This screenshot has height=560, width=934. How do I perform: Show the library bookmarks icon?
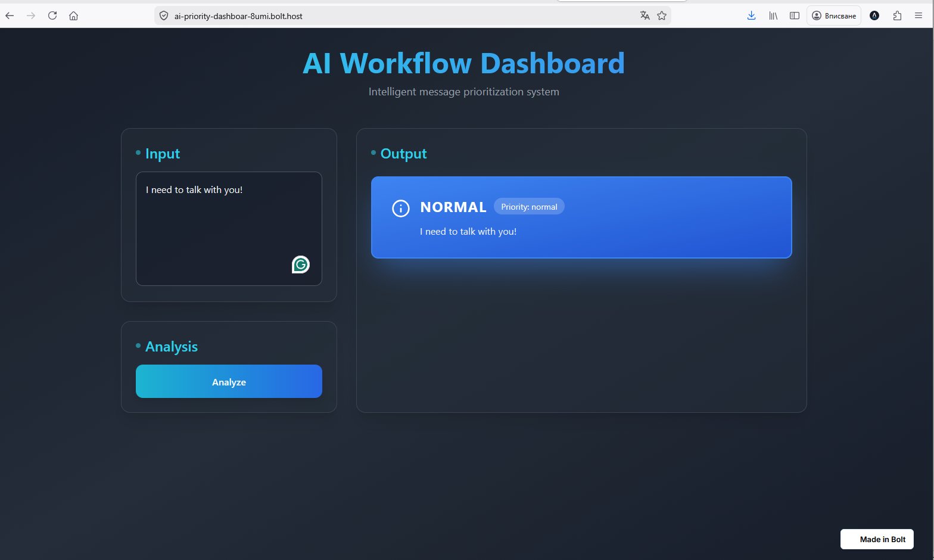[x=773, y=15]
